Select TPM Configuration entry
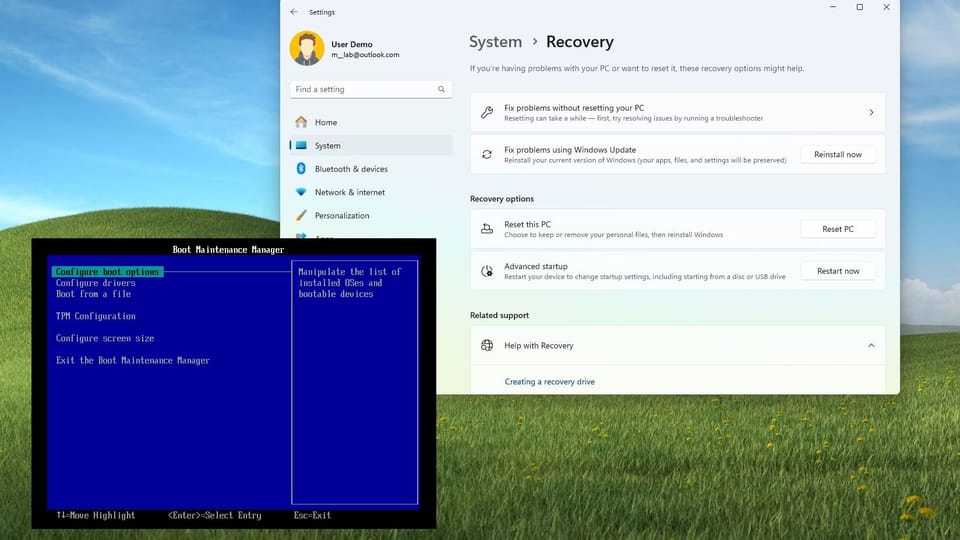 [96, 316]
